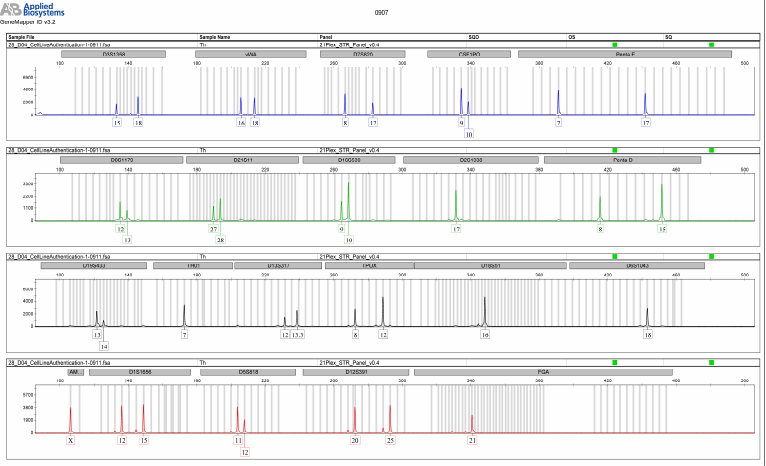Click the tall peak above label 25 in red panel
This screenshot has height=466, width=766.
(x=390, y=410)
